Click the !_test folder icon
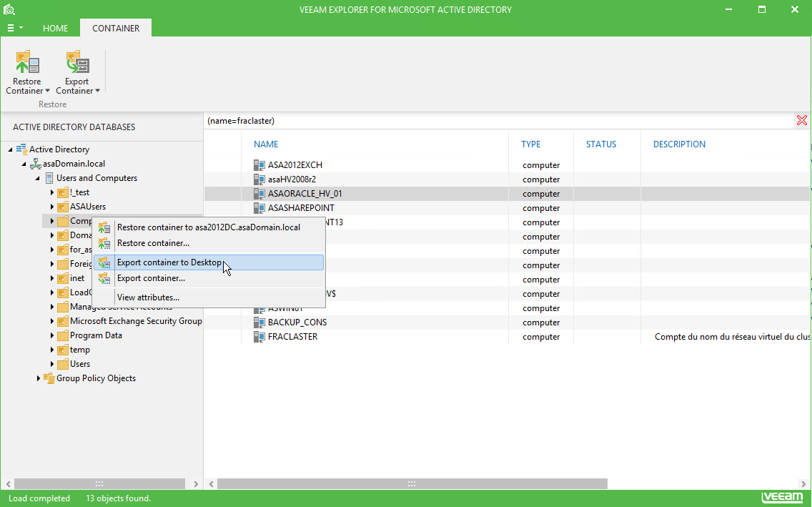 tap(63, 192)
